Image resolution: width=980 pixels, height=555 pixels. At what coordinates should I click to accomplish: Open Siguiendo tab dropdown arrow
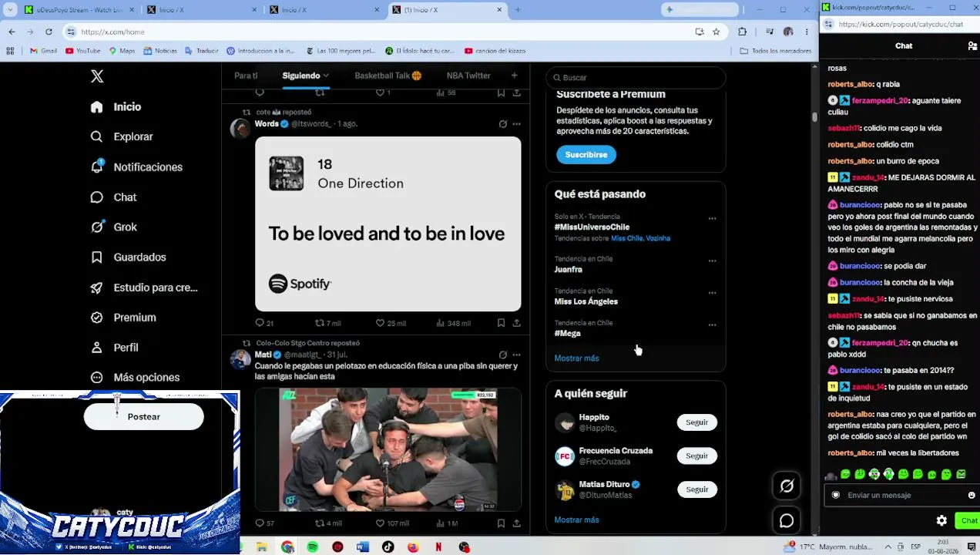point(326,76)
